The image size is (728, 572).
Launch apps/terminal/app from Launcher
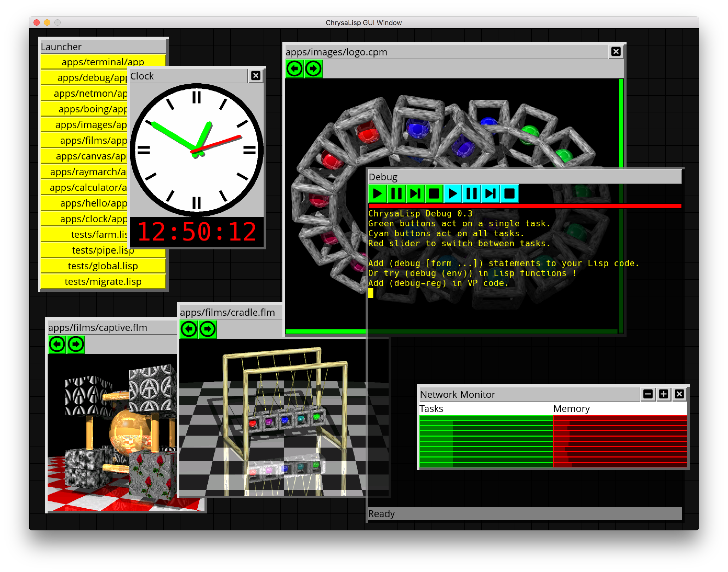[x=103, y=62]
